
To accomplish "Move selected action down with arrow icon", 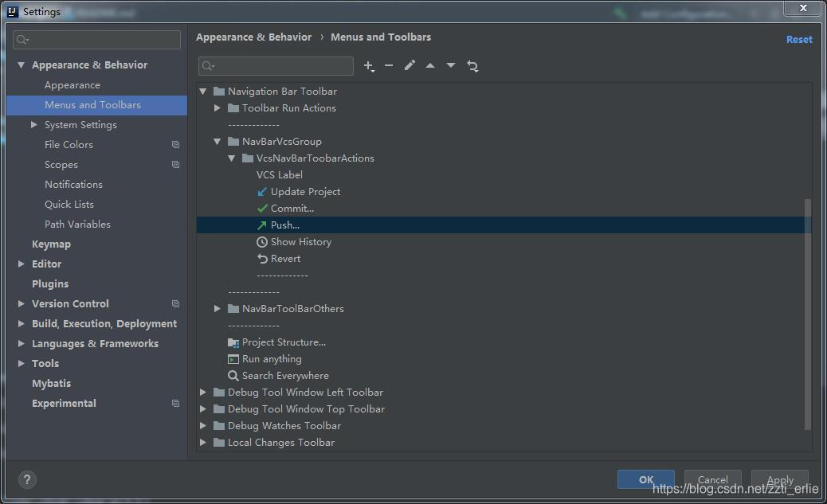I will [x=451, y=66].
